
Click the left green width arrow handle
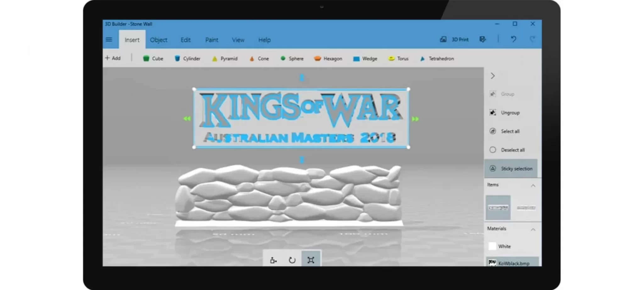point(187,119)
